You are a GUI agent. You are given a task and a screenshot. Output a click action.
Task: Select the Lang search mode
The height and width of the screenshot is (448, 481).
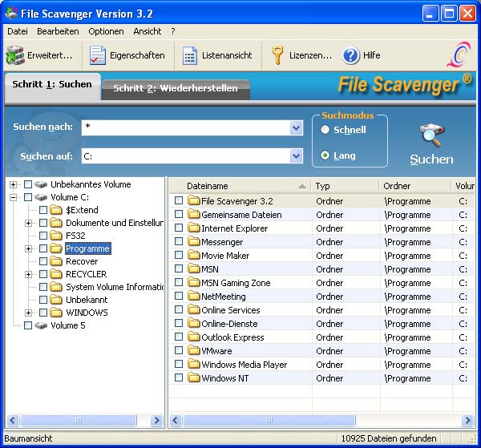coord(325,155)
